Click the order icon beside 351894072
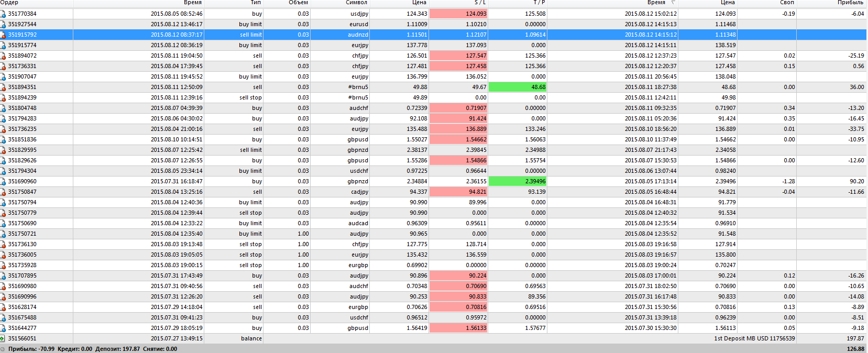 click(x=3, y=56)
